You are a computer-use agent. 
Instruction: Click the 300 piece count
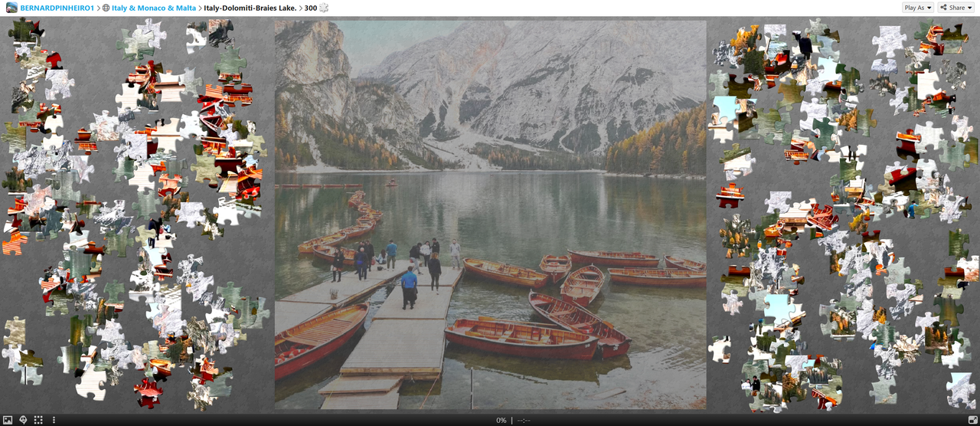pyautogui.click(x=311, y=8)
